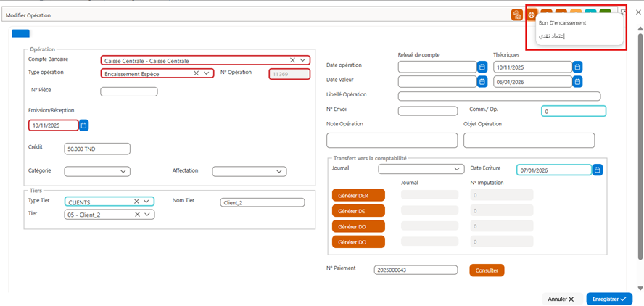
Task: Clear the Type Tier CLIENTS selection
Action: coord(137,202)
